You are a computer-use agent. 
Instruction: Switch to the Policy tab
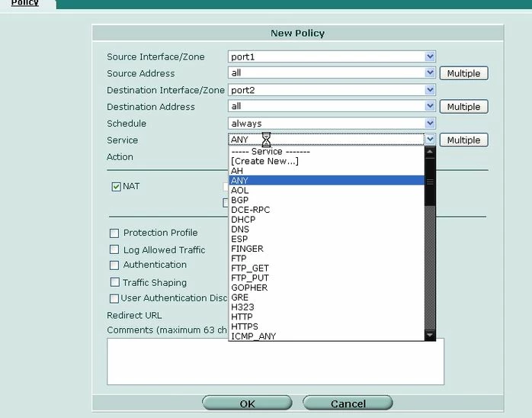pyautogui.click(x=24, y=3)
